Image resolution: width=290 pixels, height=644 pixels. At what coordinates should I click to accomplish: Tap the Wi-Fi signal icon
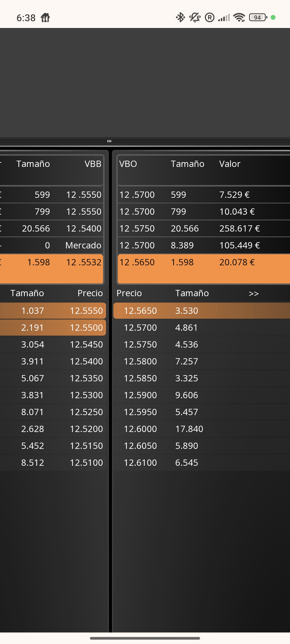(x=239, y=18)
